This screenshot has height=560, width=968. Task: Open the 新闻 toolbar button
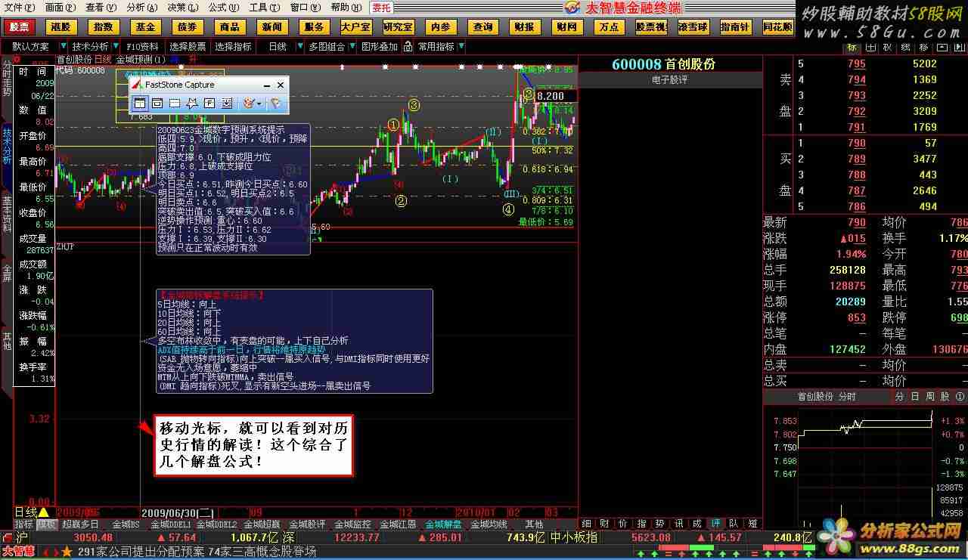click(x=271, y=26)
